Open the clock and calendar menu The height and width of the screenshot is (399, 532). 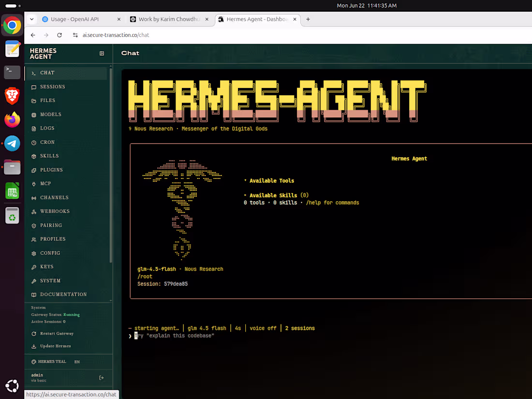point(367,5)
